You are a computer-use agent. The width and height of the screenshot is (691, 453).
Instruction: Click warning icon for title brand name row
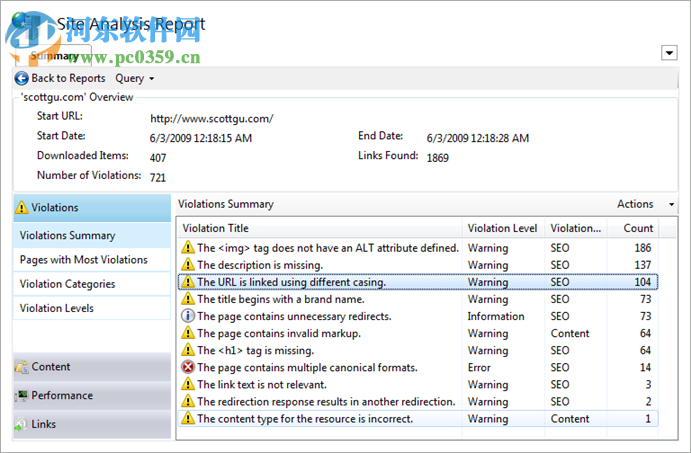188,299
